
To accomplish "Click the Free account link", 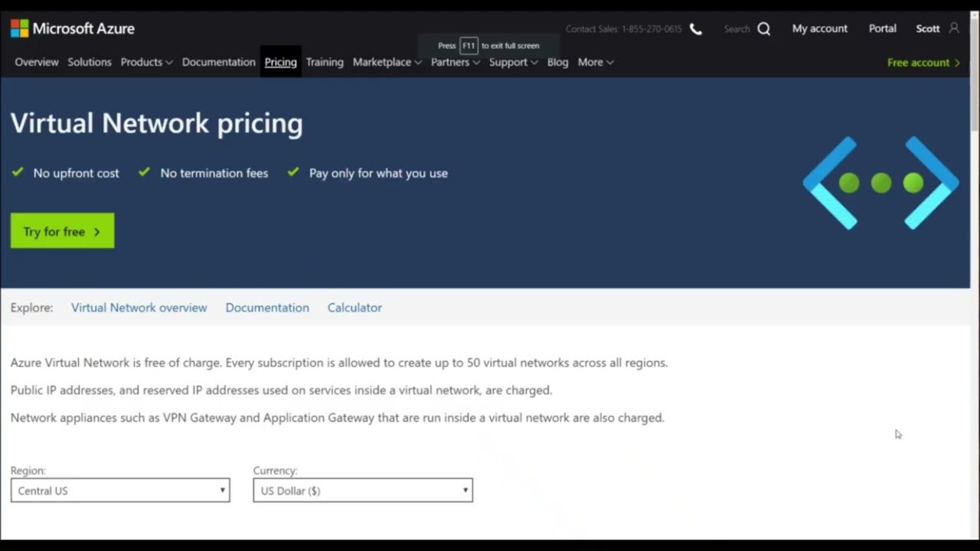I will (x=923, y=63).
